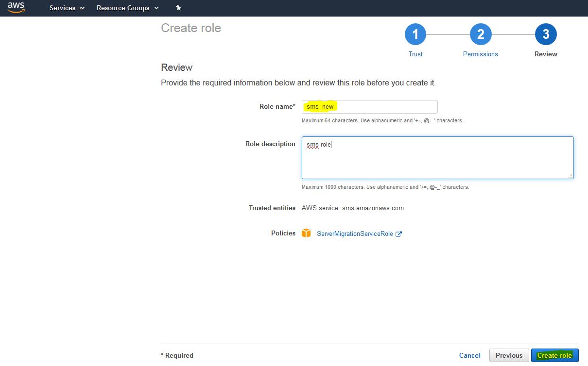Click external link icon beside ServerMigrationServiceRole
The width and height of the screenshot is (588, 366).
pos(398,234)
